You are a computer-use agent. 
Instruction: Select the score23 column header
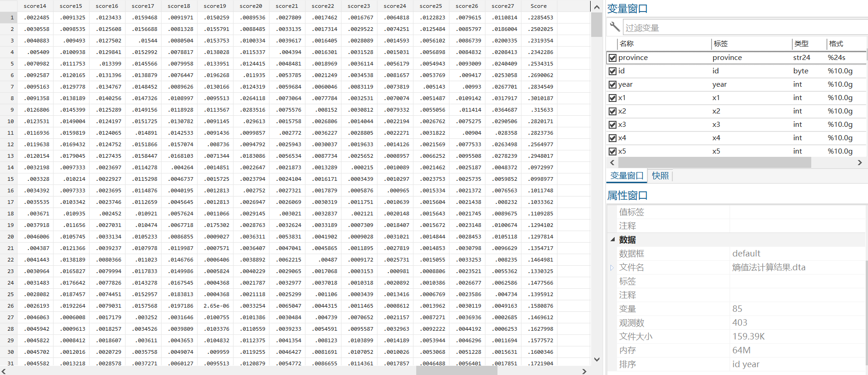359,6
